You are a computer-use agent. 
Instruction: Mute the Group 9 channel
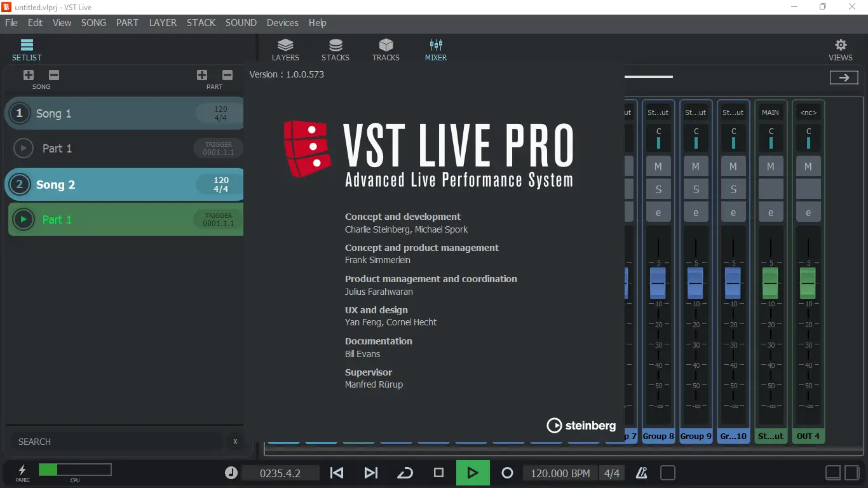click(696, 166)
